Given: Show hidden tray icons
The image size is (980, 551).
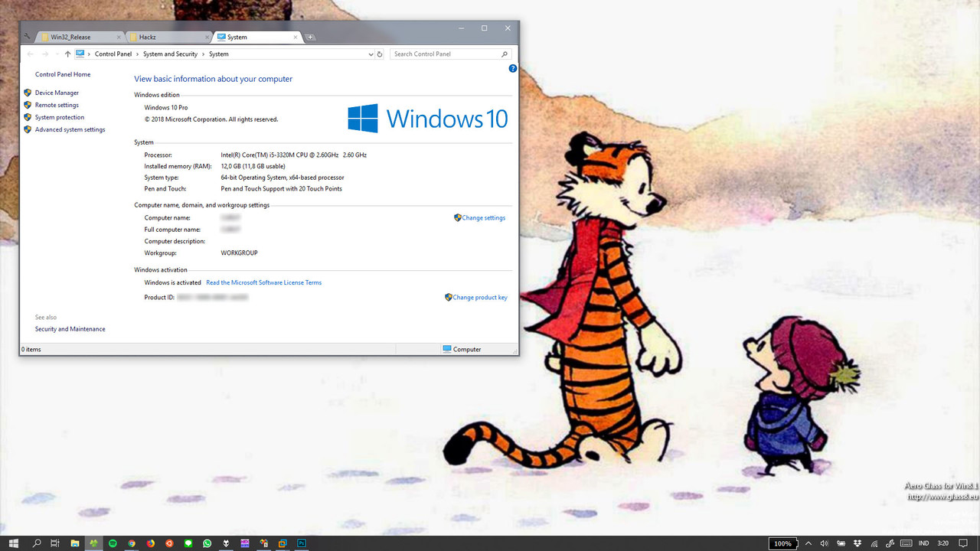Looking at the screenshot, I should coord(808,543).
